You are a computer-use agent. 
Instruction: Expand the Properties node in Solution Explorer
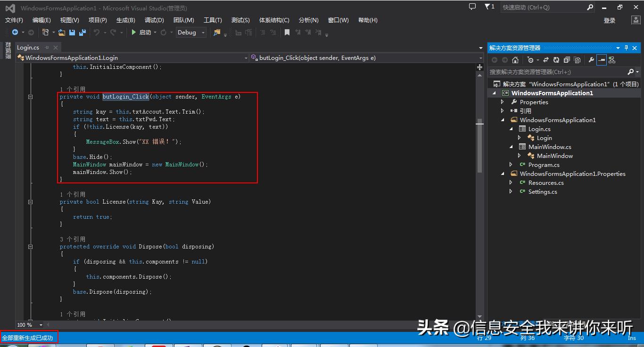pos(502,102)
